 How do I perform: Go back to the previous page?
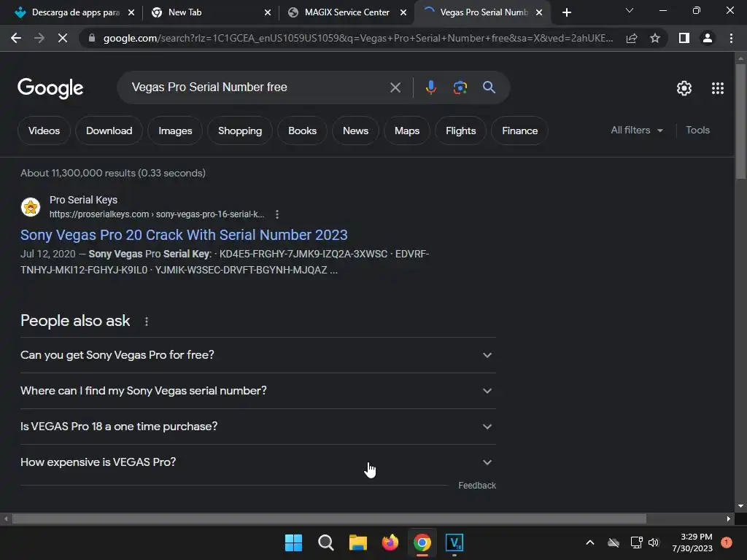tap(16, 38)
